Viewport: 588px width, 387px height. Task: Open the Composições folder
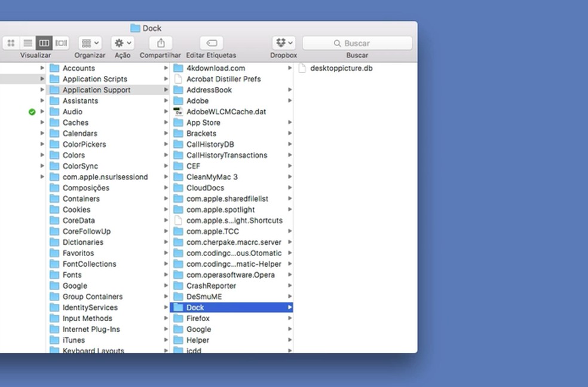coord(109,188)
